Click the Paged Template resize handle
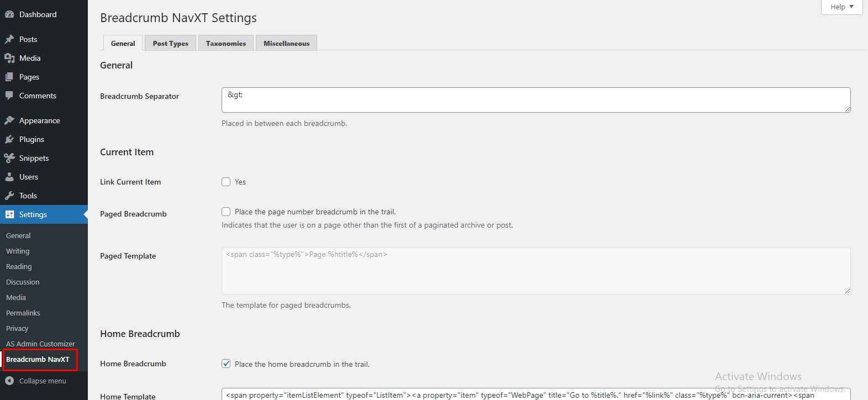Image resolution: width=868 pixels, height=400 pixels. (x=847, y=291)
